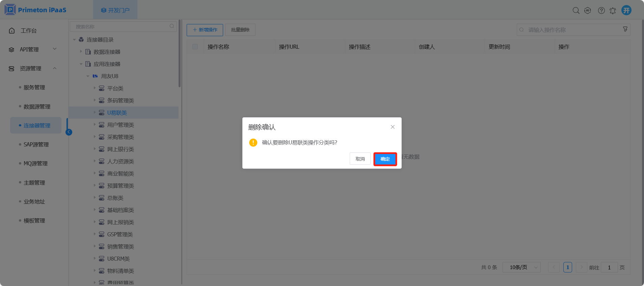Tick the select-all checkbox in table header

click(195, 47)
